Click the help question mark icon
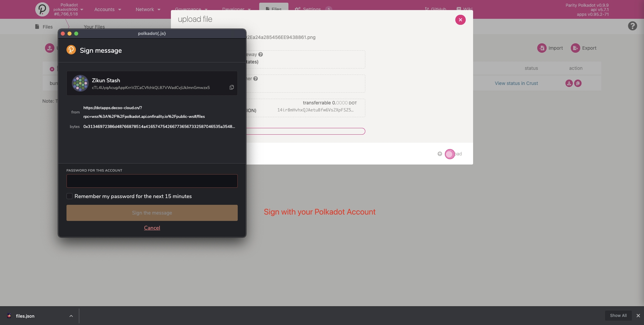This screenshot has width=644, height=325. 632,26
